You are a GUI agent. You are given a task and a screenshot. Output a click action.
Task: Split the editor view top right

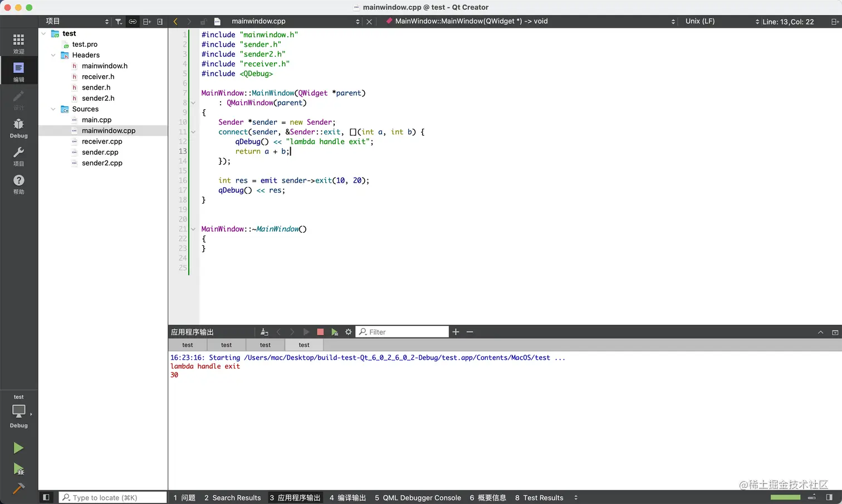pyautogui.click(x=835, y=22)
